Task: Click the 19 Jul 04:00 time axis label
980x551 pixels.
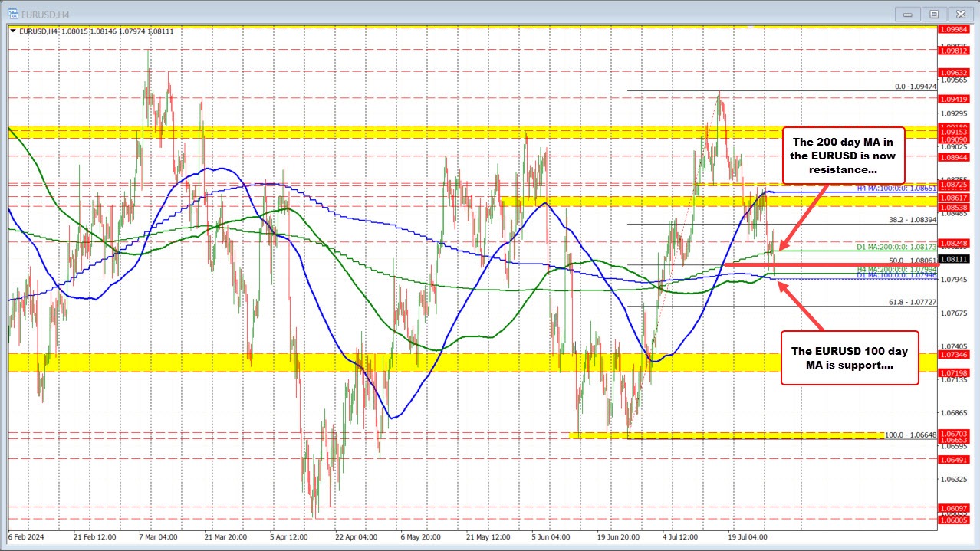Action: 748,538
